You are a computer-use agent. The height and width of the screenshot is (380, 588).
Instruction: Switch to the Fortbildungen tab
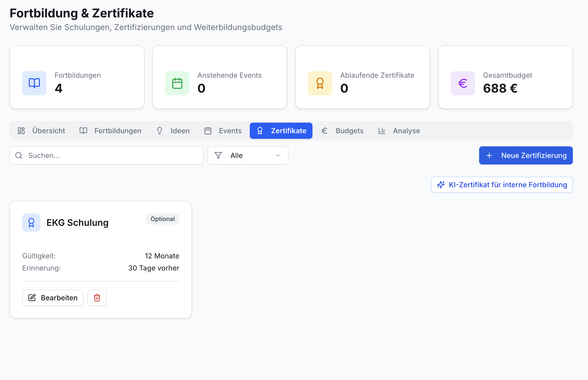click(110, 131)
